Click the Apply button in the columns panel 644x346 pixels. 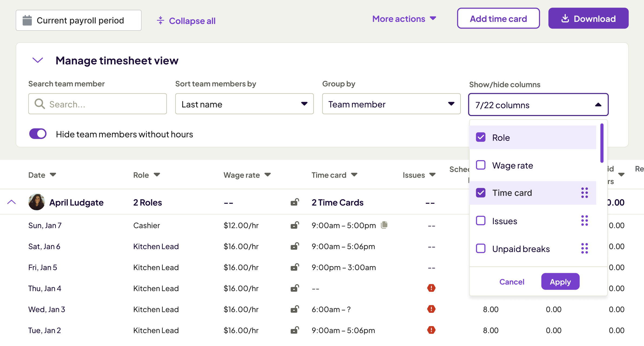[x=560, y=281]
